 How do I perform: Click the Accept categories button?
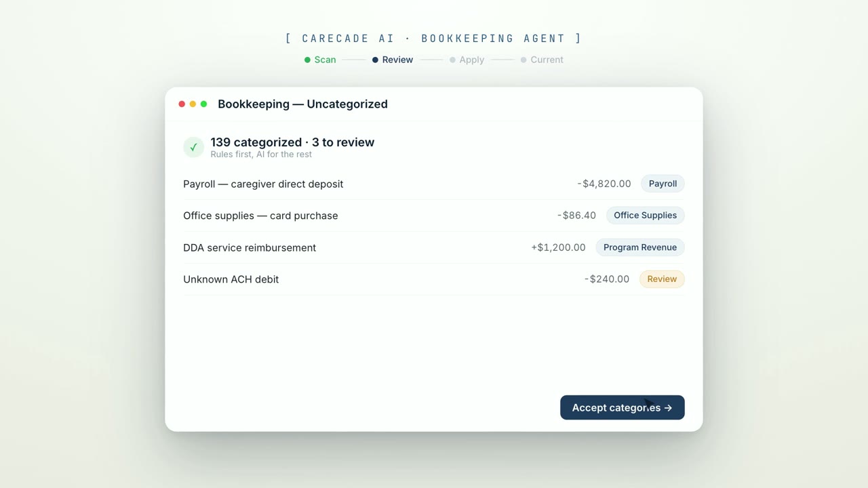coord(622,407)
